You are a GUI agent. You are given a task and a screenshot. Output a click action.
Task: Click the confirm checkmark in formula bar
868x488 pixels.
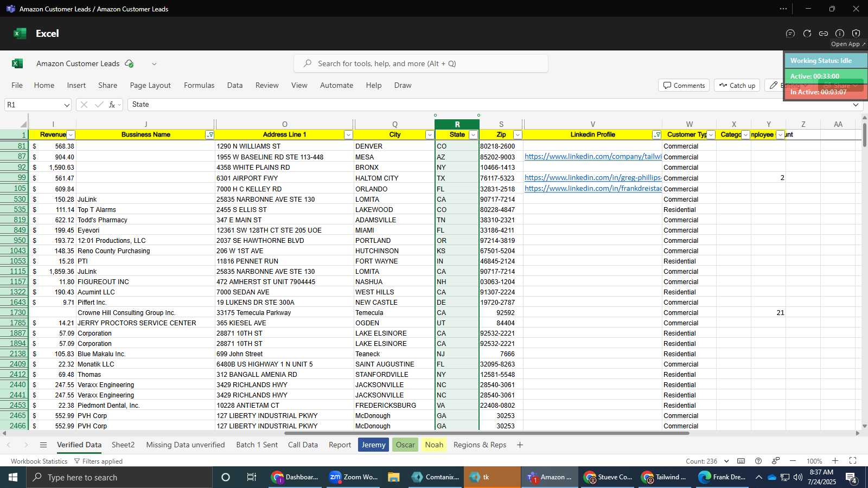click(99, 105)
